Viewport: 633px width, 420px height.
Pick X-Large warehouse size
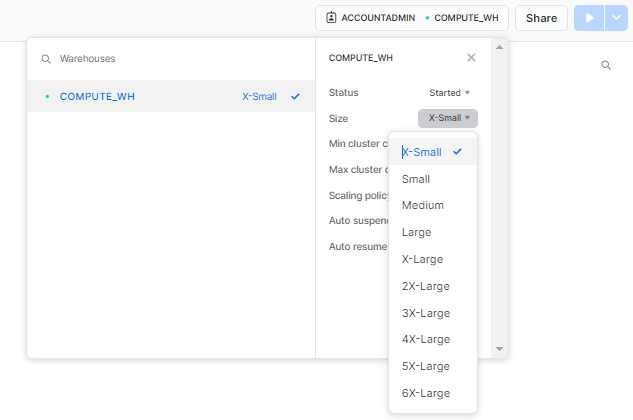point(422,259)
